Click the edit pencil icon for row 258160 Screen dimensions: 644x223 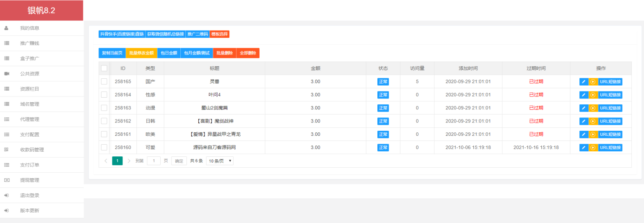pos(584,148)
